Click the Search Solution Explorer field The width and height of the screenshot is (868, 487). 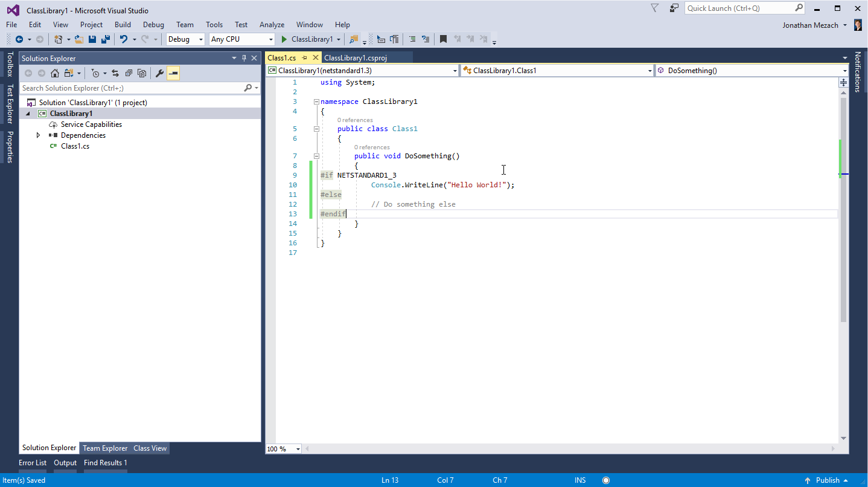point(132,88)
